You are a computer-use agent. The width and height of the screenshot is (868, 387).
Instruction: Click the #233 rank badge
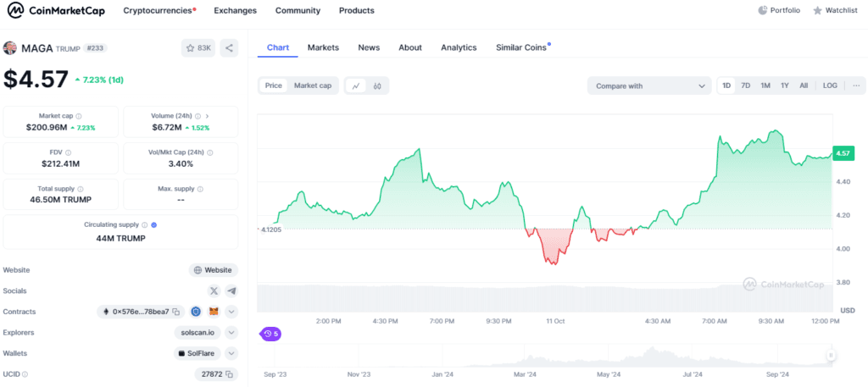click(x=96, y=48)
